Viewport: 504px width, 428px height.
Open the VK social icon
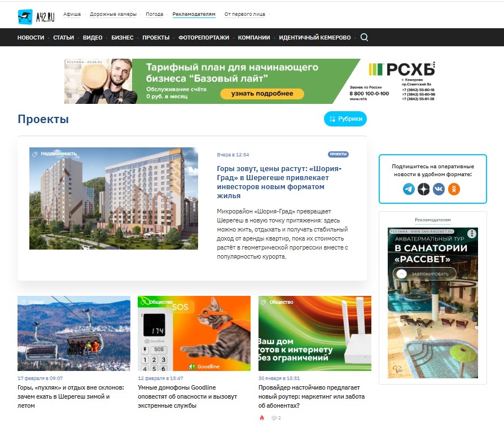(439, 190)
